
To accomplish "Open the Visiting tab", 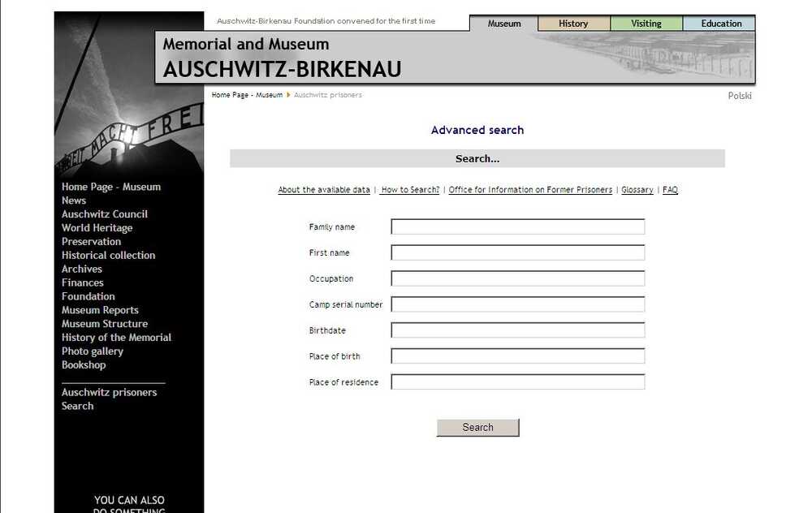I will (646, 24).
